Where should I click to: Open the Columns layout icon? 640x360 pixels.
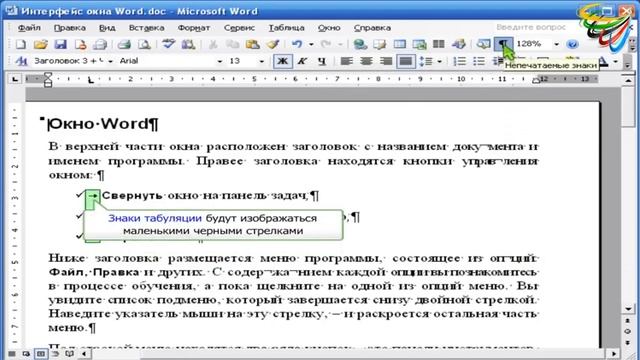(438, 44)
